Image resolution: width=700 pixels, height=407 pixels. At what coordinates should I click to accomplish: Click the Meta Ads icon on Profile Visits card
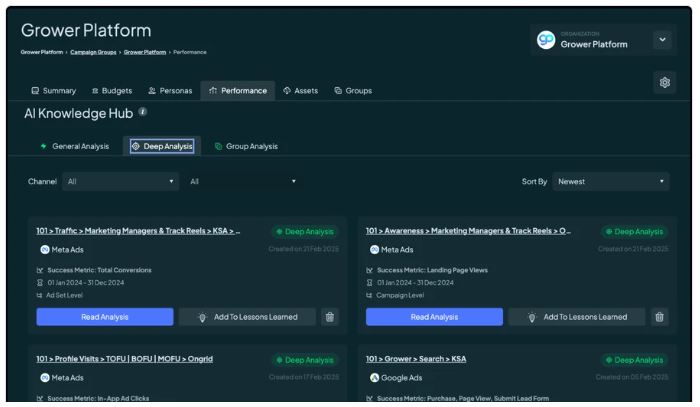tap(45, 378)
